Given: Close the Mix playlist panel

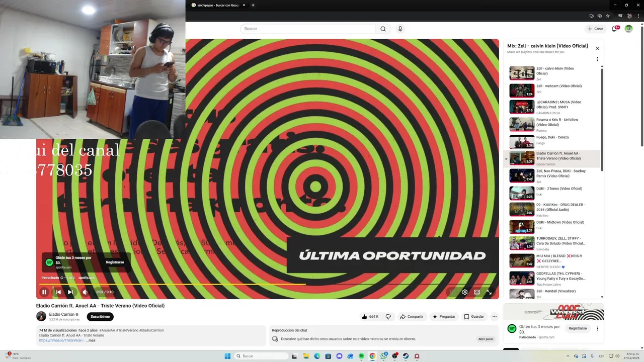Looking at the screenshot, I should (x=597, y=48).
